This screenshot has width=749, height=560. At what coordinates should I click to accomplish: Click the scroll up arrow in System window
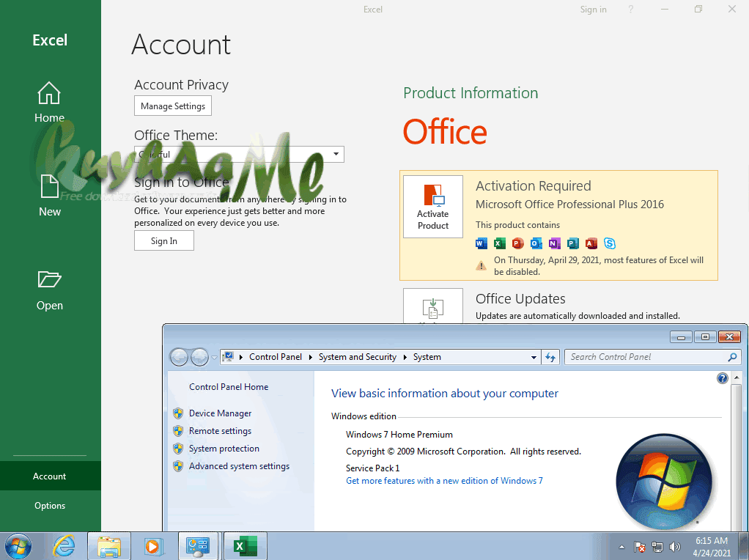point(736,378)
